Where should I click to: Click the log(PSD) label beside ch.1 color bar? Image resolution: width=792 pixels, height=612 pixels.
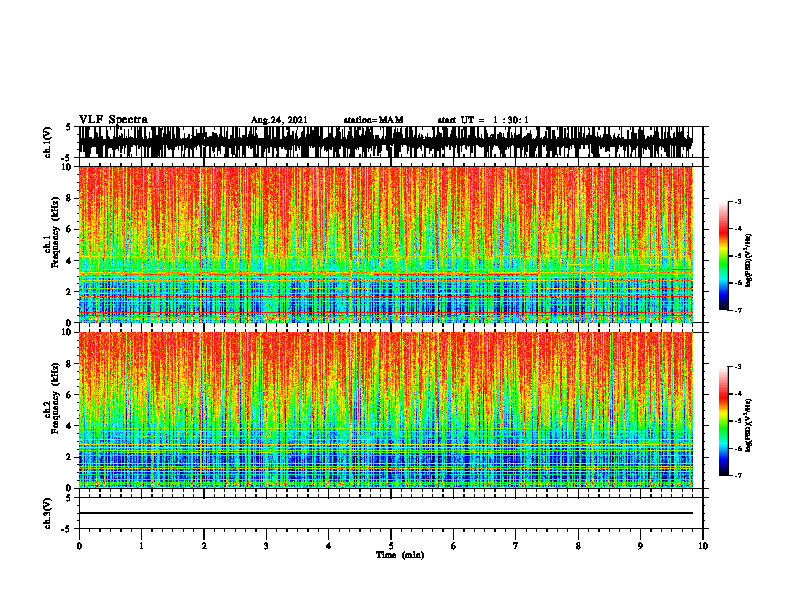click(750, 260)
